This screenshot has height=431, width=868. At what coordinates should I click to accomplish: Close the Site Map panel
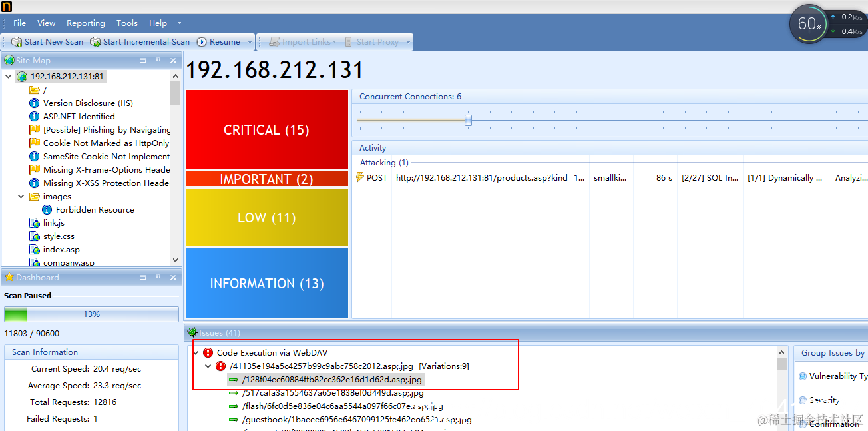click(173, 61)
